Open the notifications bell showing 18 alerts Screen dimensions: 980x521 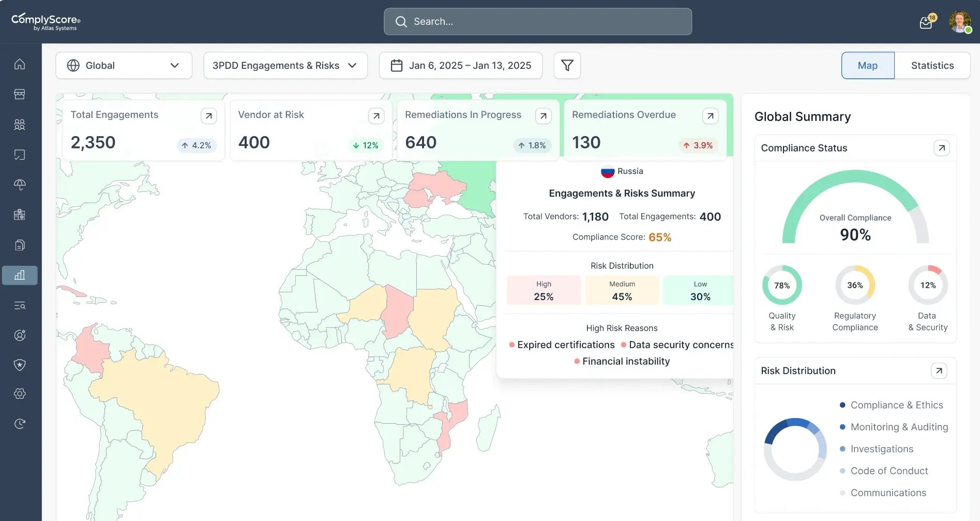(x=926, y=22)
